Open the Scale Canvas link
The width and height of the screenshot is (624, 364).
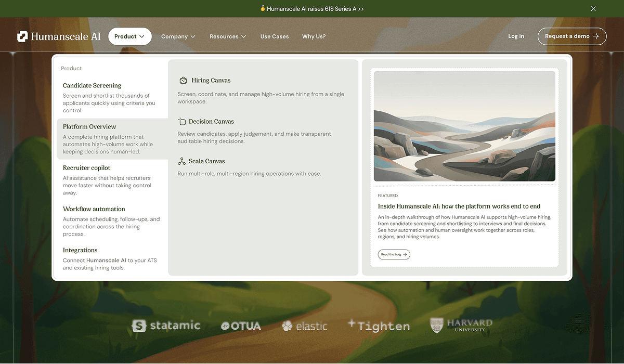(x=206, y=161)
